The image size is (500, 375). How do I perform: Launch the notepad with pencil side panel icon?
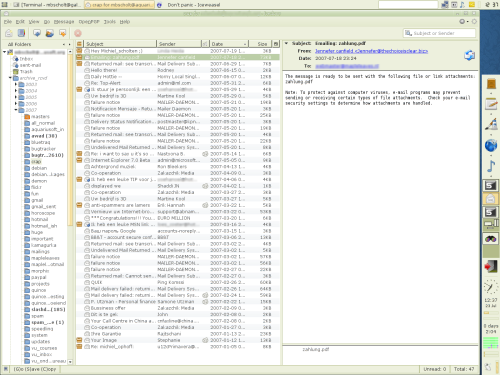pyautogui.click(x=491, y=104)
